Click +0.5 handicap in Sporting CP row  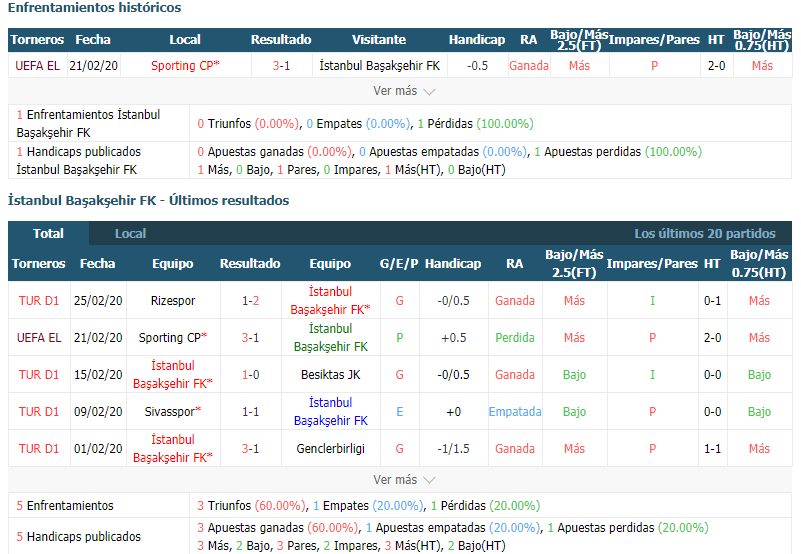[453, 338]
